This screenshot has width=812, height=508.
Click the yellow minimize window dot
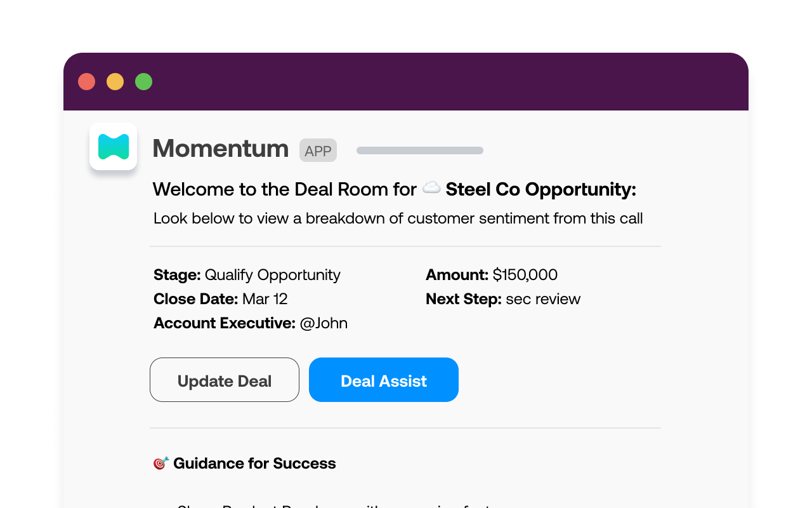pyautogui.click(x=115, y=82)
